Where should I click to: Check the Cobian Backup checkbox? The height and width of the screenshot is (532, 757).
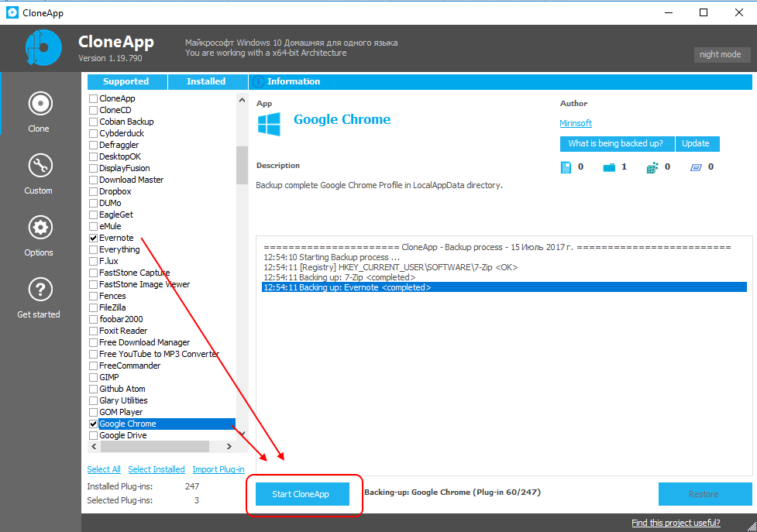click(94, 122)
